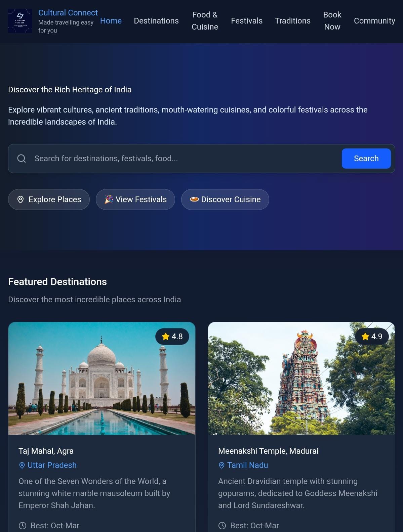
Task: Click the clock icon under Meenakshi Temple
Action: 222,526
